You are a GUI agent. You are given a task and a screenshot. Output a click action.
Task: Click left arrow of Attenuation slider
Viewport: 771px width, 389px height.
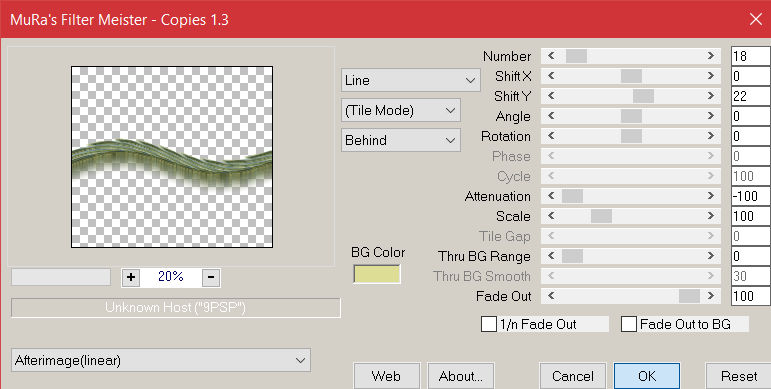pos(551,196)
